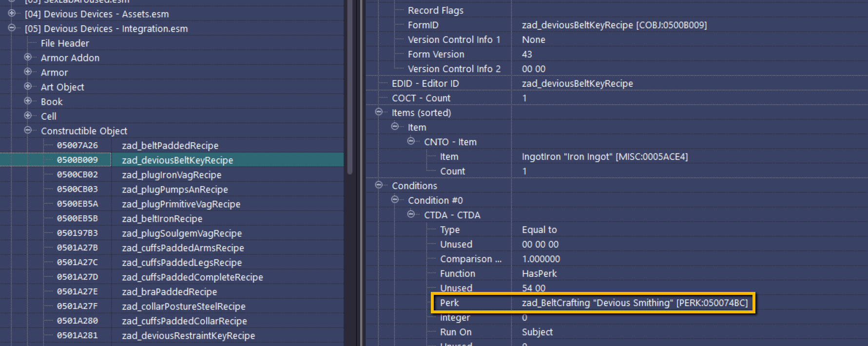Click the EDID value zad_deviousBeltKeyRecipe

click(x=578, y=83)
